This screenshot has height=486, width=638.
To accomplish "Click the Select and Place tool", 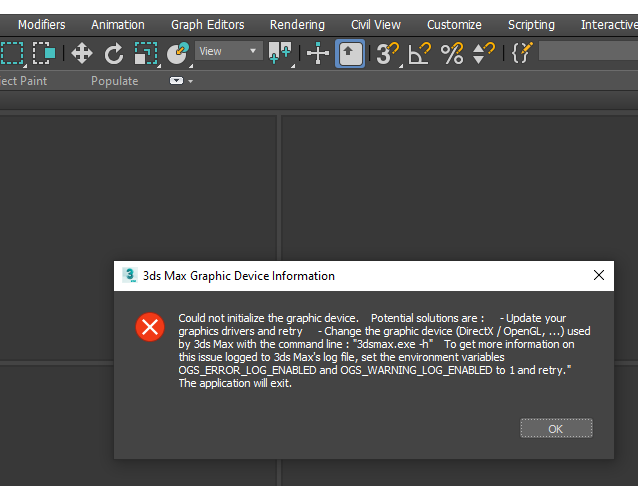I will pyautogui.click(x=178, y=53).
